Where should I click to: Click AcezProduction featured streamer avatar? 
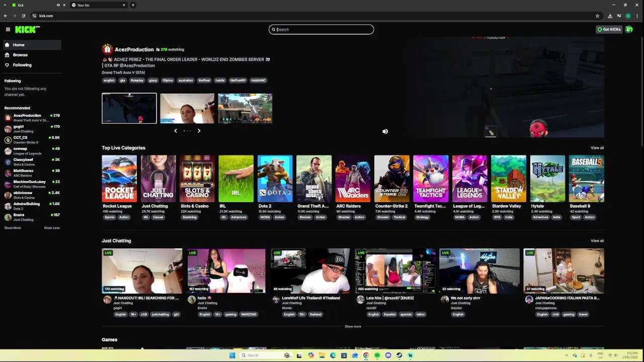click(107, 49)
